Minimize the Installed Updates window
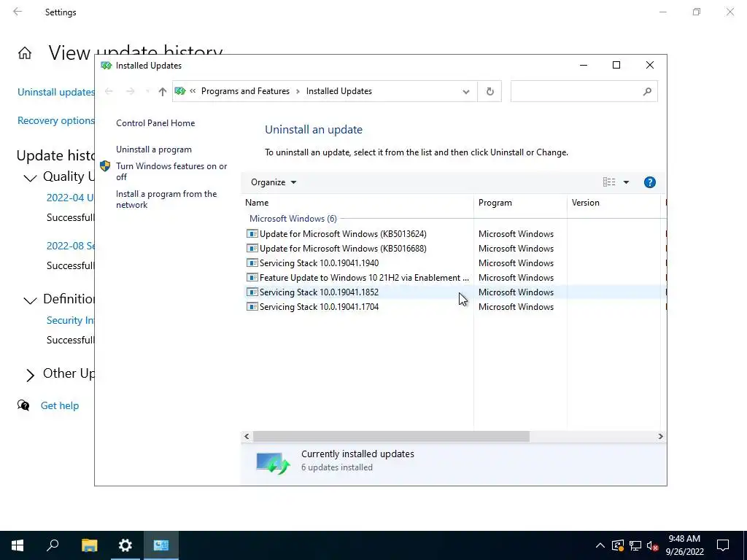Viewport: 747px width, 560px height. 583,65
